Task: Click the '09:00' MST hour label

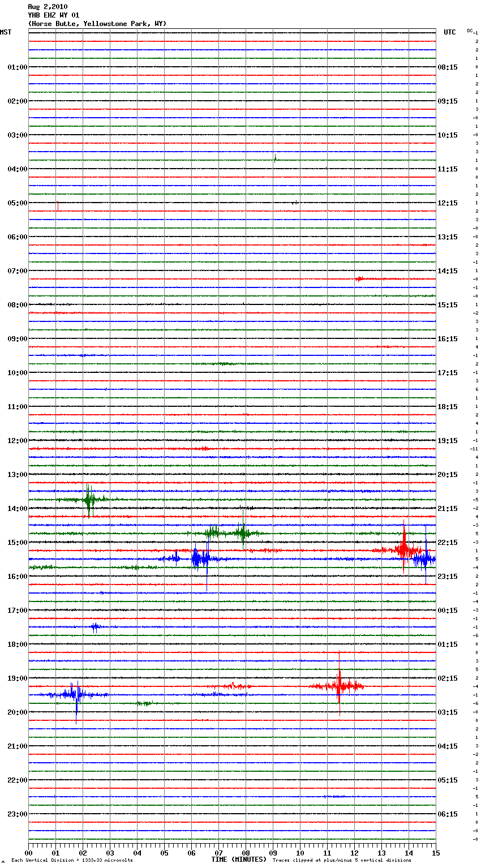Action: pos(18,339)
